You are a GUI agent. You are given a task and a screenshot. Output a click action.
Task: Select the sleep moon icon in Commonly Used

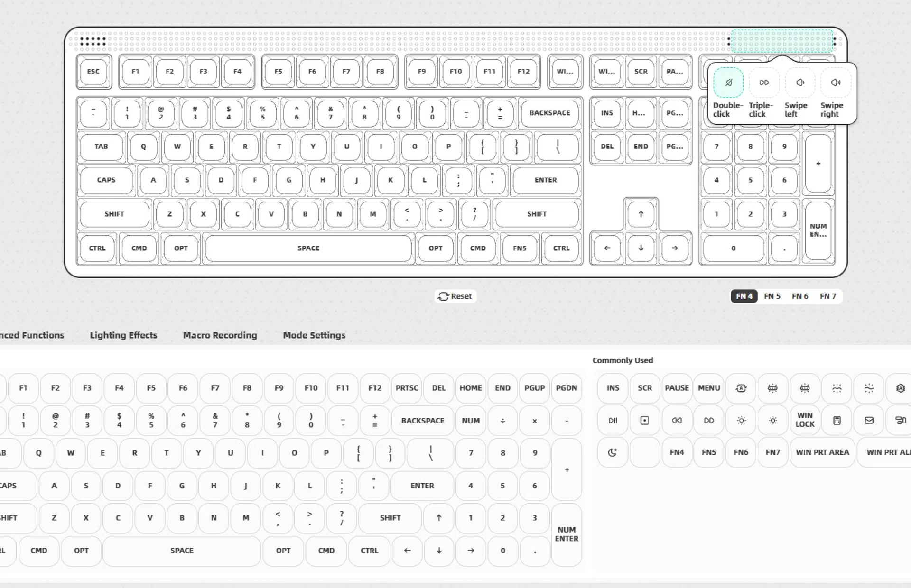click(612, 452)
